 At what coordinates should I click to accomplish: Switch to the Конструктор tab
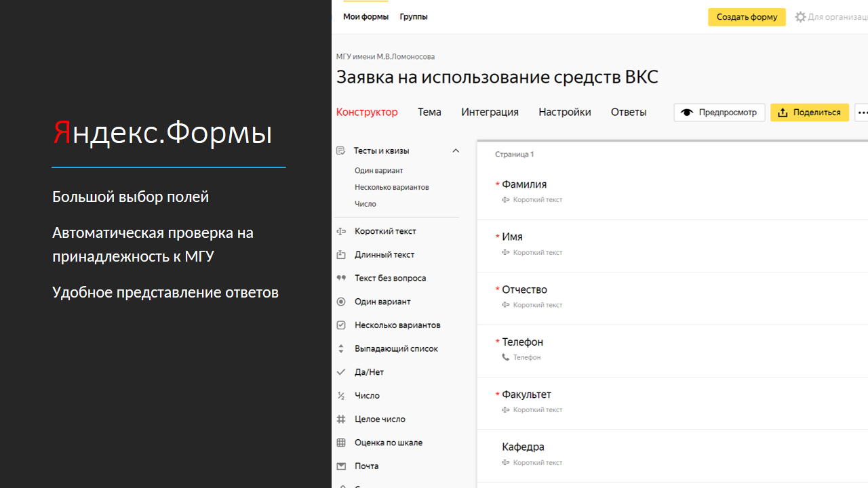(x=367, y=113)
